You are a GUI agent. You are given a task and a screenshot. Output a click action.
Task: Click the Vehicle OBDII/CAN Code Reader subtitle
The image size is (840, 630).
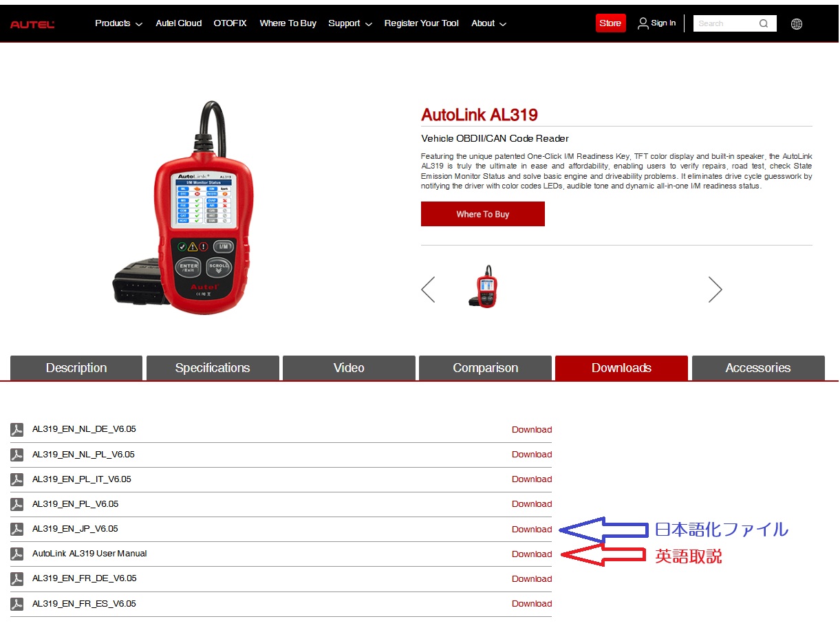point(495,139)
